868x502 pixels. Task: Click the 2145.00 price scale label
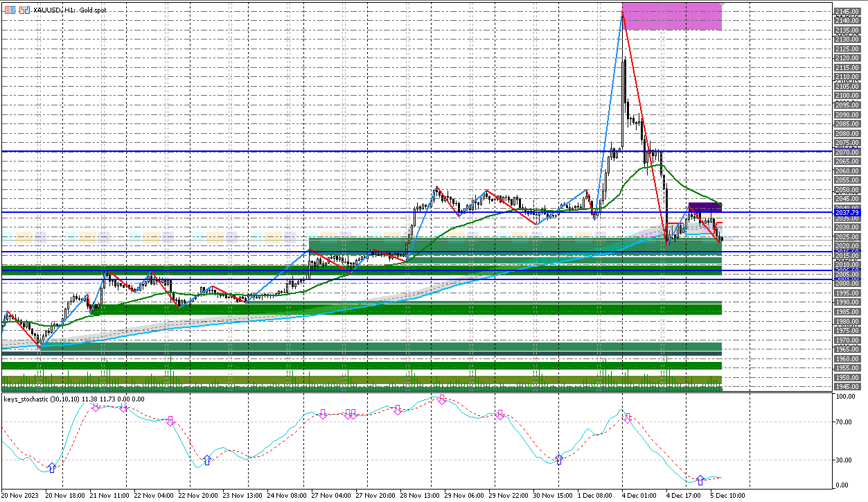click(848, 12)
